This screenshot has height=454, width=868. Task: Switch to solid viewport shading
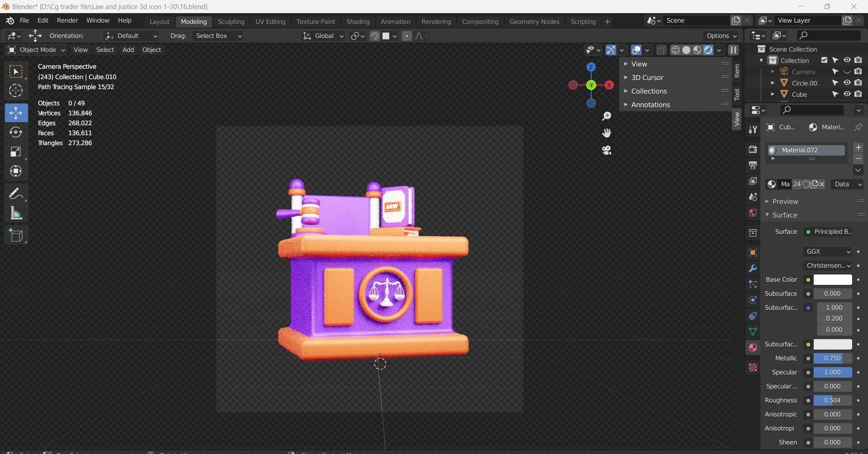686,50
